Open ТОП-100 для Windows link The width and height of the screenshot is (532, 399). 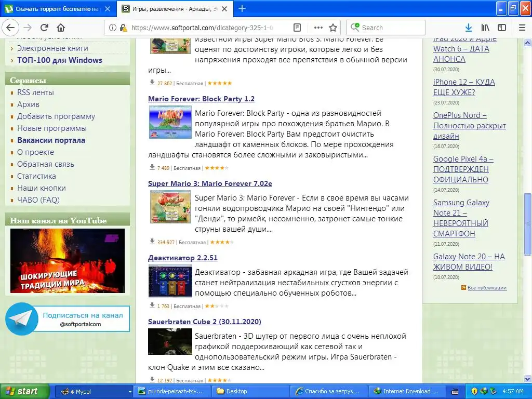tap(60, 60)
